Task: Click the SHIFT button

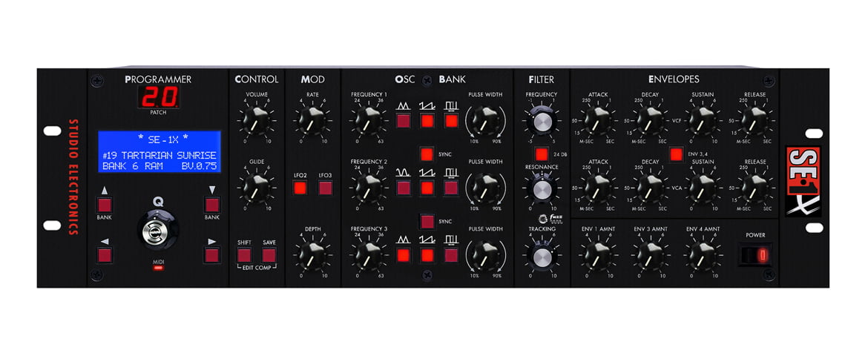Action: click(x=244, y=255)
